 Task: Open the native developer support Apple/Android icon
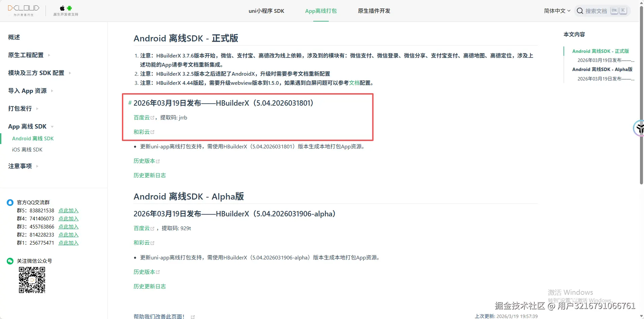tap(66, 10)
